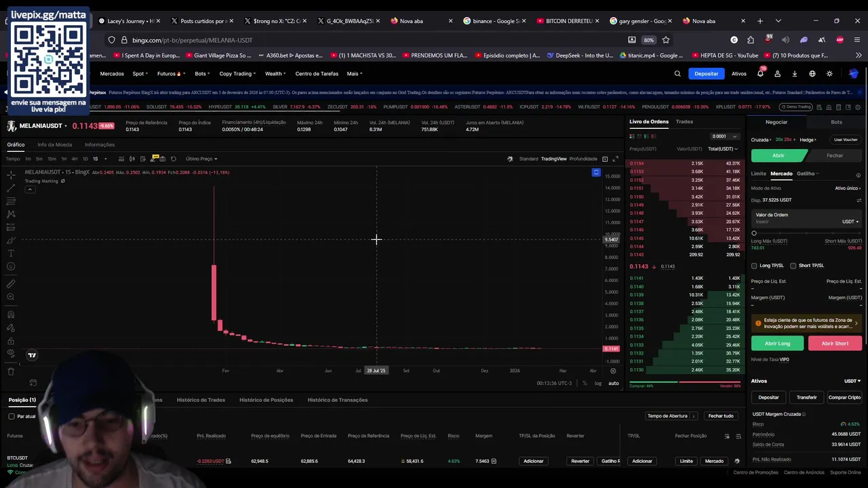This screenshot has width=868, height=488.
Task: Toggle Trading Marking visibility on chart
Action: 62,181
